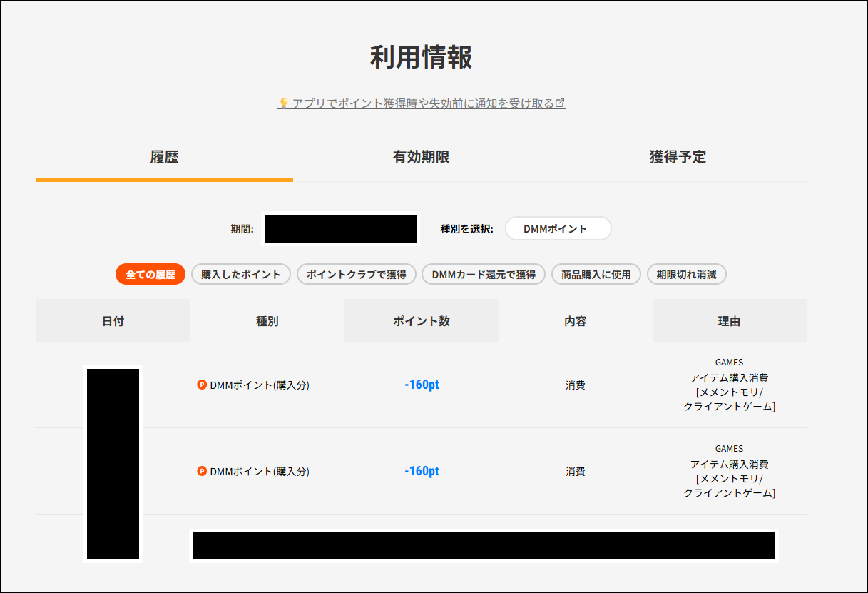The height and width of the screenshot is (593, 868).
Task: Click the orange P point icon in the second row
Action: pyautogui.click(x=203, y=471)
